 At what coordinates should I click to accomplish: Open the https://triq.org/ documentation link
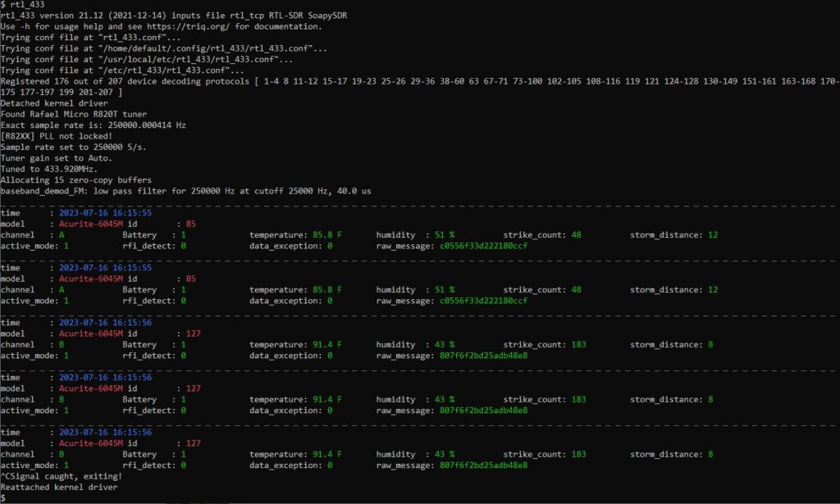[x=190, y=25]
